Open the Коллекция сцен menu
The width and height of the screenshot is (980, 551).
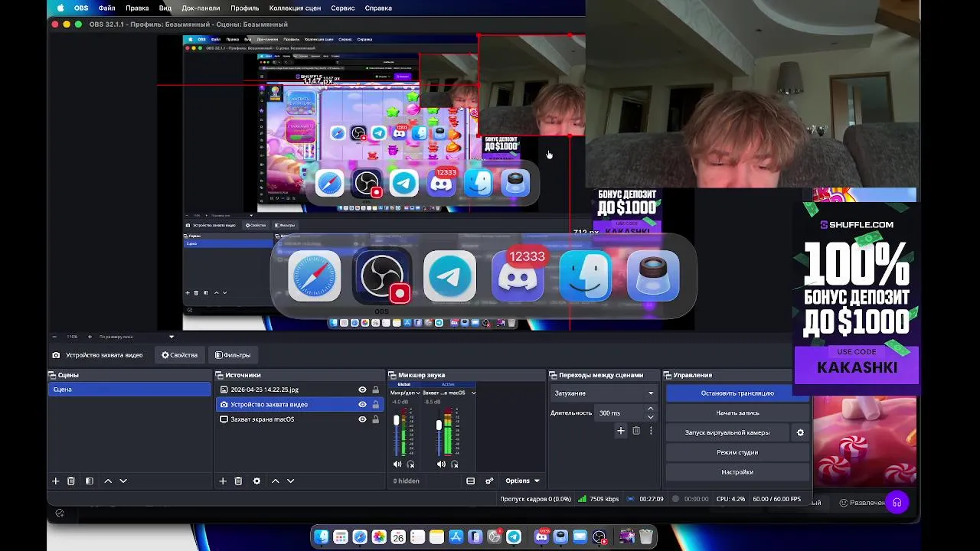click(x=295, y=8)
